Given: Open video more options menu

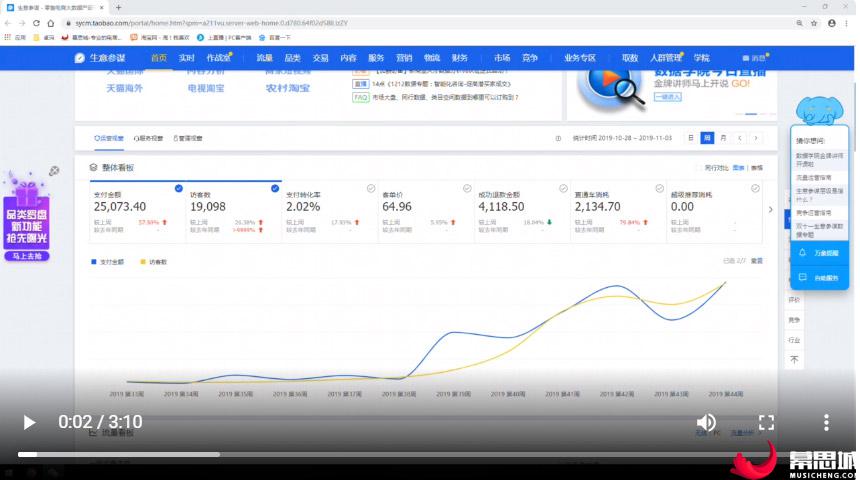Looking at the screenshot, I should (826, 422).
